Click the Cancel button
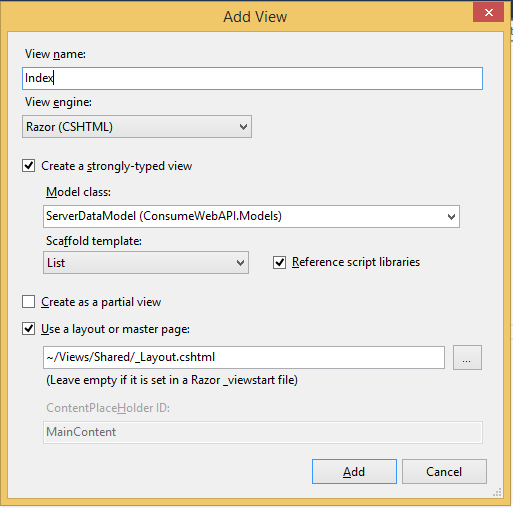 click(x=444, y=472)
